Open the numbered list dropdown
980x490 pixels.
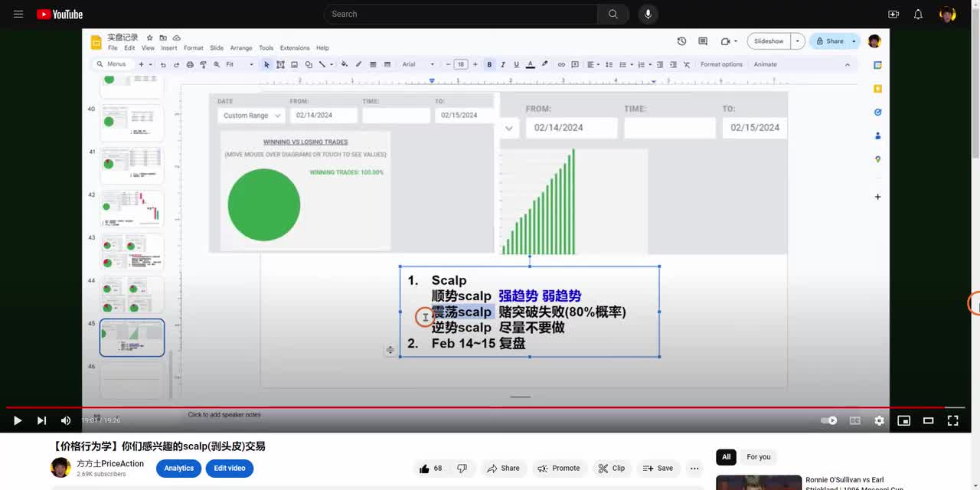coord(644,64)
